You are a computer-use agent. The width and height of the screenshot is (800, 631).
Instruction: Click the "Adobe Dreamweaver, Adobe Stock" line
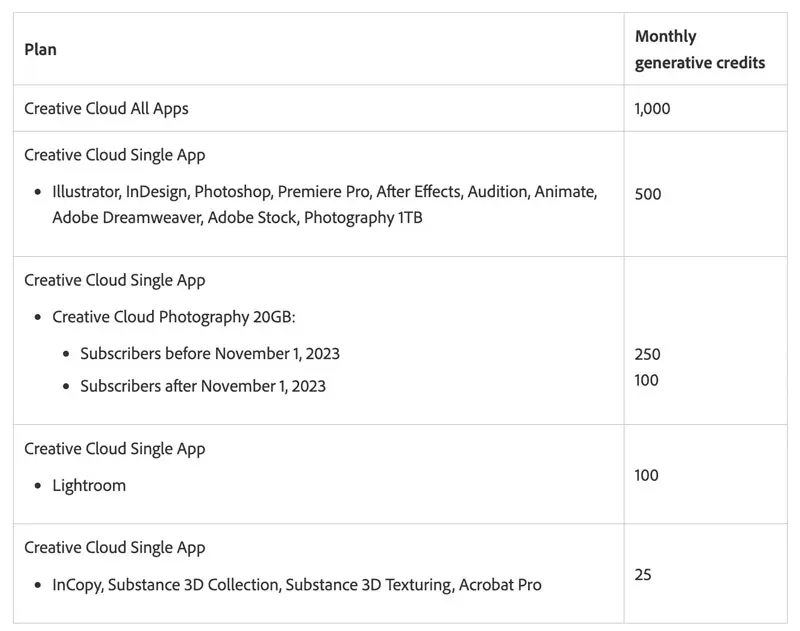[x=237, y=218]
